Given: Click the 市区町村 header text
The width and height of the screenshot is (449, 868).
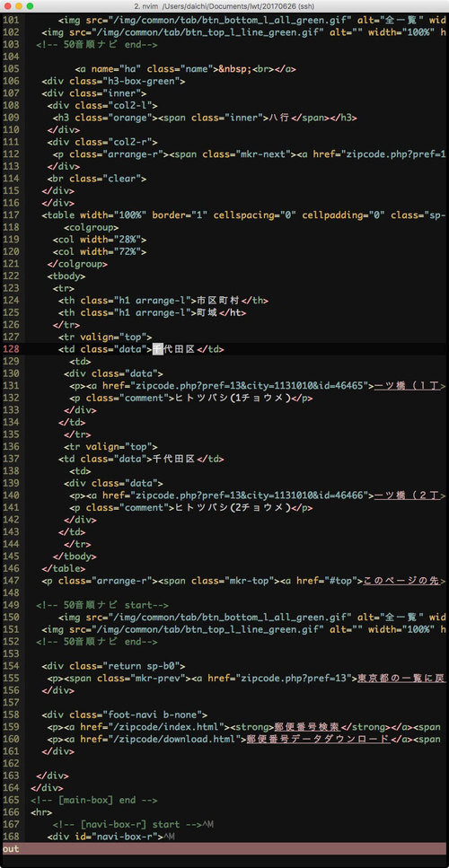Looking at the screenshot, I should (219, 301).
